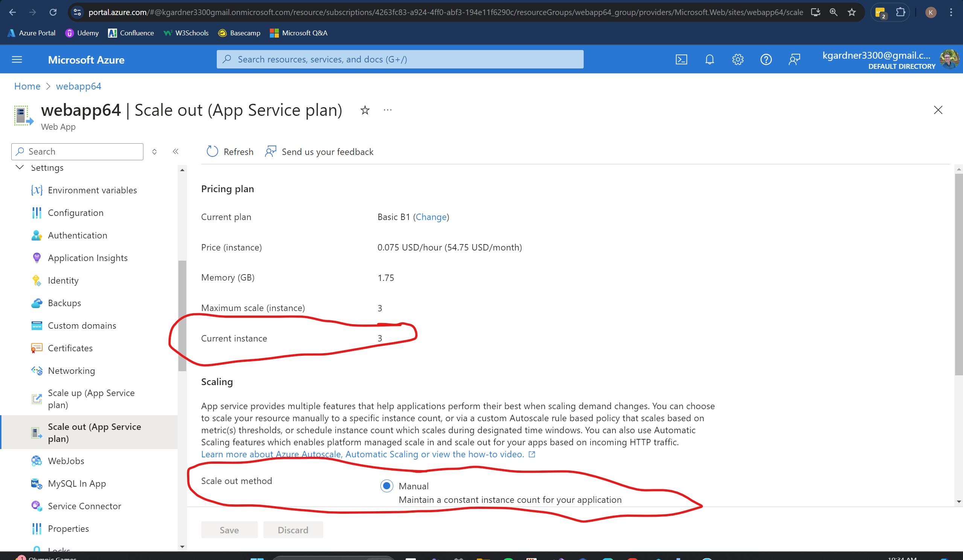Screen dimensions: 963x560
Task: Focus Search resources, services, and docs
Action: (400, 59)
